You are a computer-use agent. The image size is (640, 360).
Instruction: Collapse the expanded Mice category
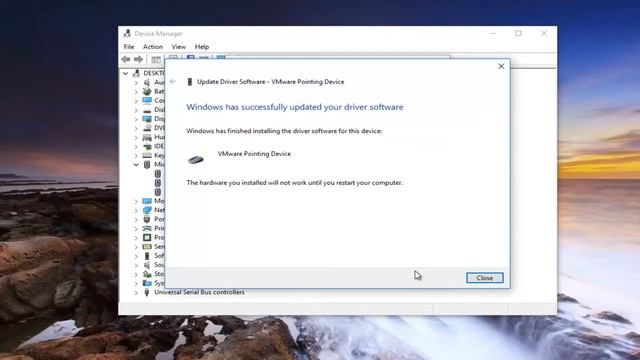tap(136, 164)
